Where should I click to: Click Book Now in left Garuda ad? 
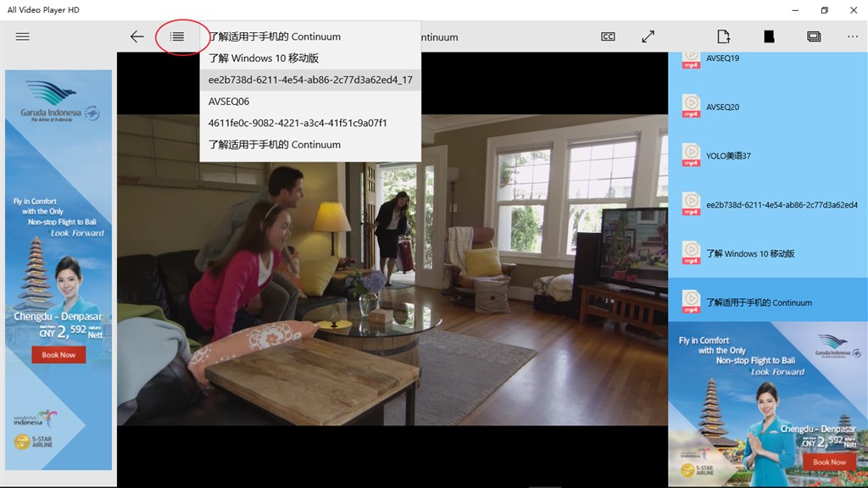coord(58,355)
